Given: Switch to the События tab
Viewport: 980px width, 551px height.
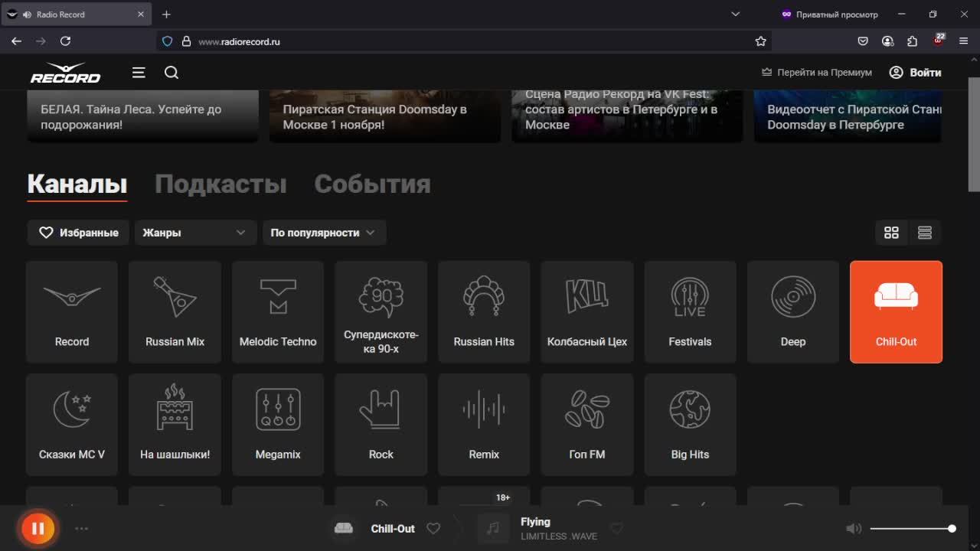Looking at the screenshot, I should tap(372, 184).
